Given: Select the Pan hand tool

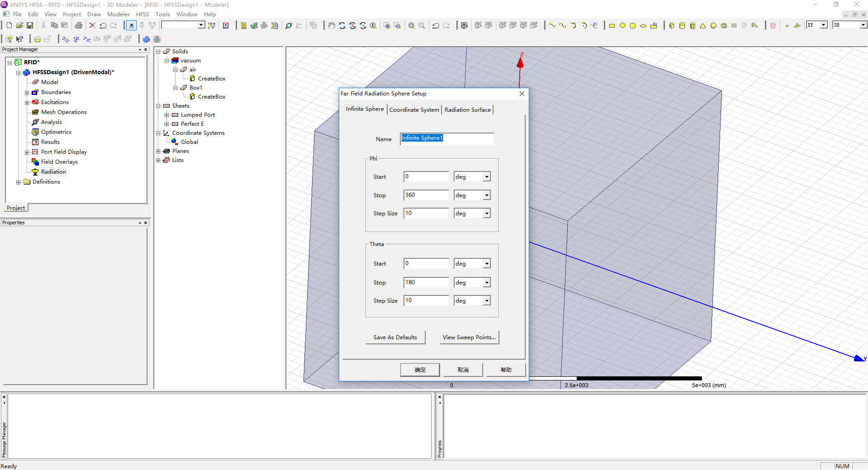Looking at the screenshot, I should 332,25.
